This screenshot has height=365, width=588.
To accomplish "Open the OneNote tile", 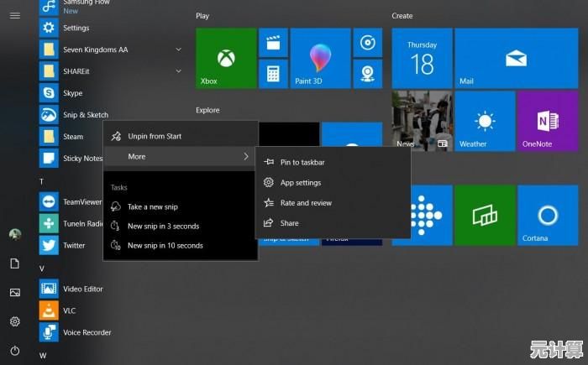I will (548, 121).
